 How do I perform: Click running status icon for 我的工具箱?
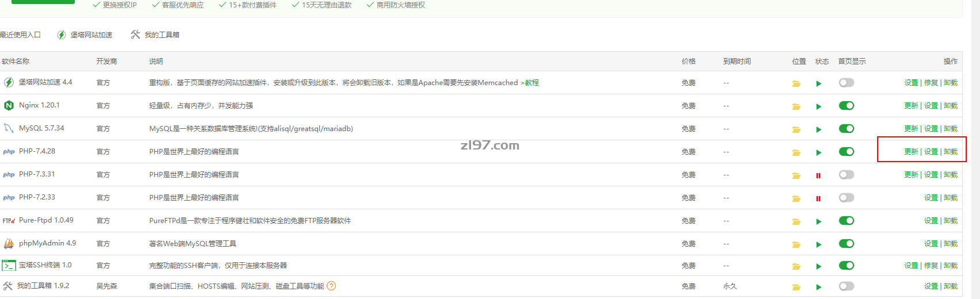pos(818,287)
